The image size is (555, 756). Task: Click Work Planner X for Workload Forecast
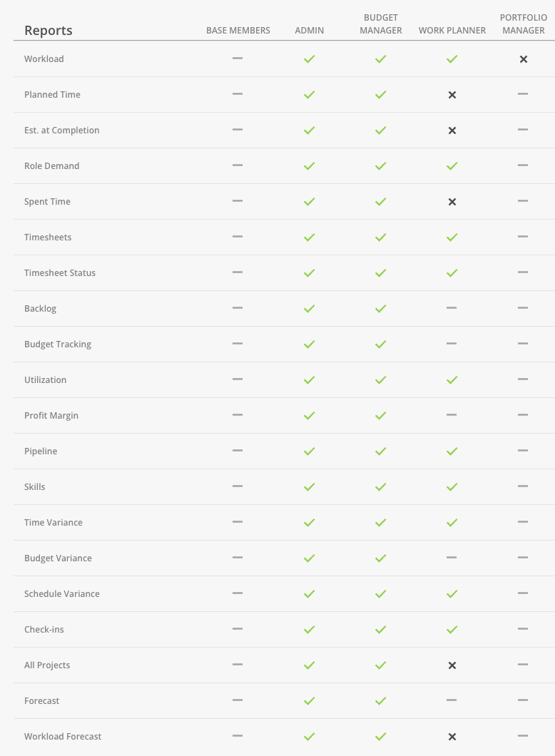coord(452,737)
